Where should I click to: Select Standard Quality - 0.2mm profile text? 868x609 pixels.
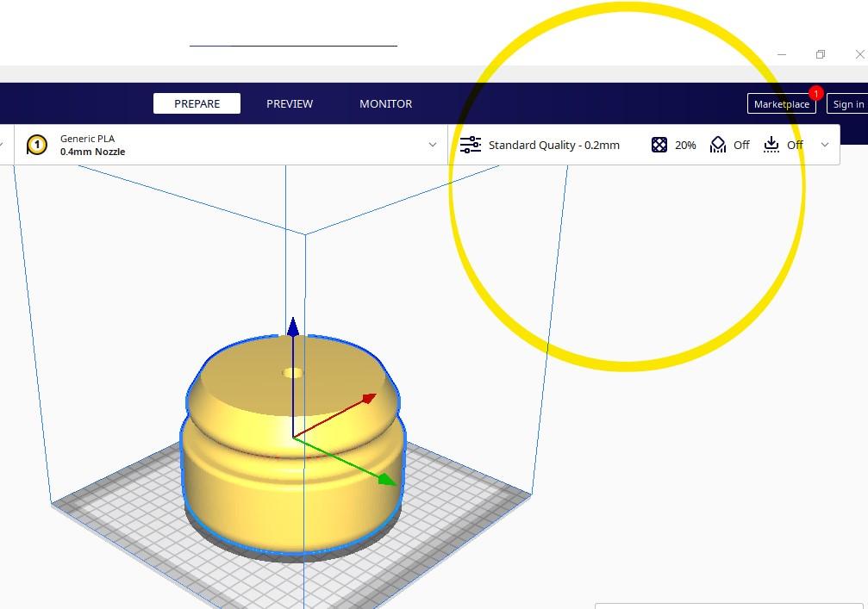554,145
